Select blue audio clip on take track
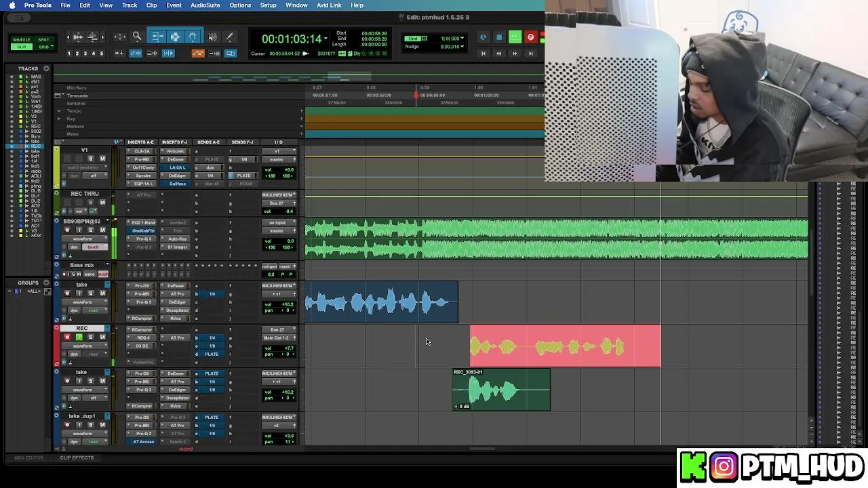 381,302
